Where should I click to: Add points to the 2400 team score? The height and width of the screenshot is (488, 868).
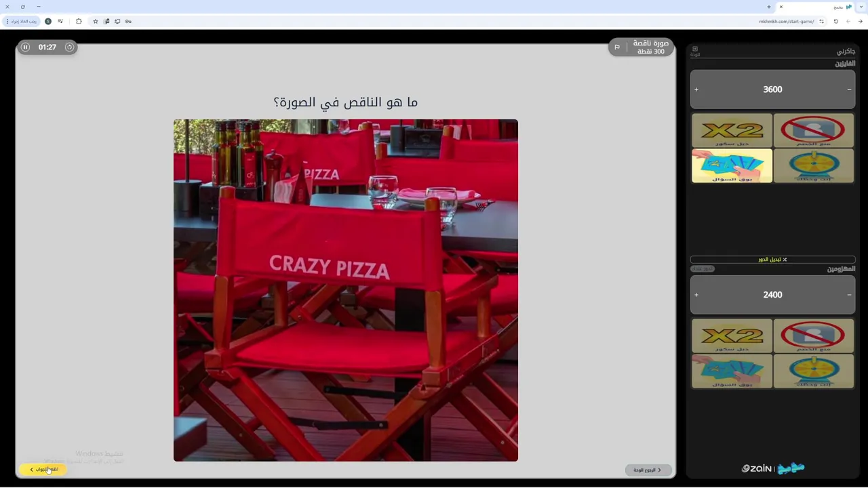coord(696,295)
